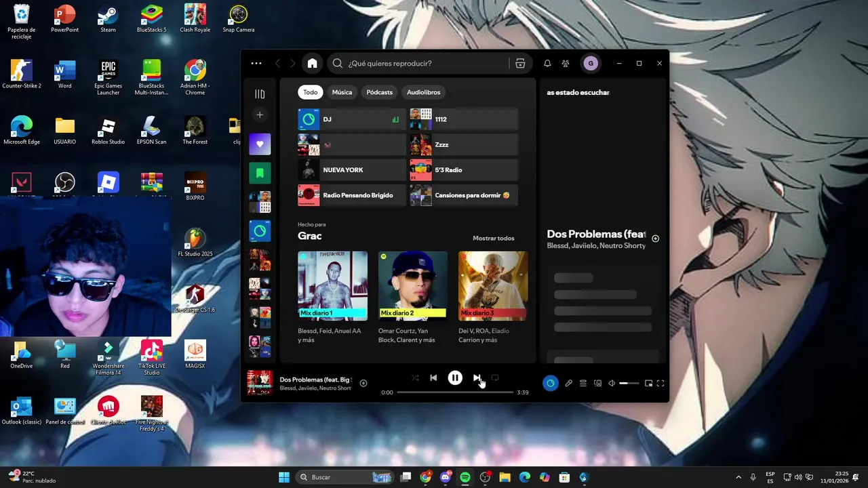Open the 'G' profile account menu

coord(591,63)
